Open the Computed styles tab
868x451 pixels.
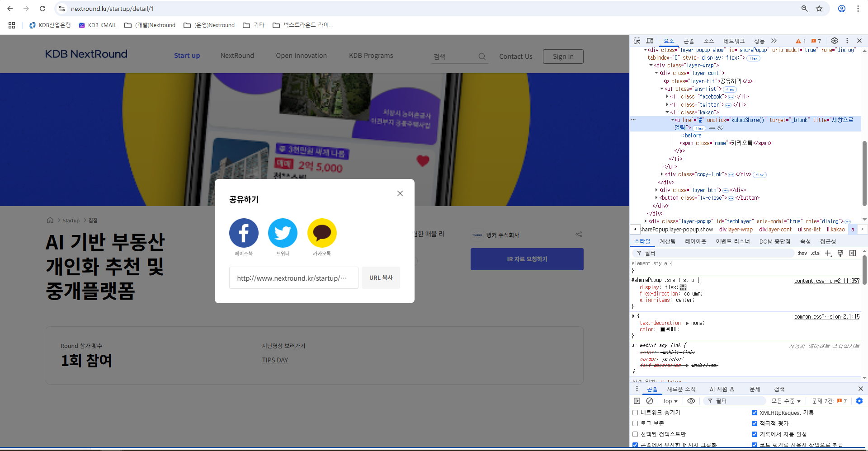point(667,241)
